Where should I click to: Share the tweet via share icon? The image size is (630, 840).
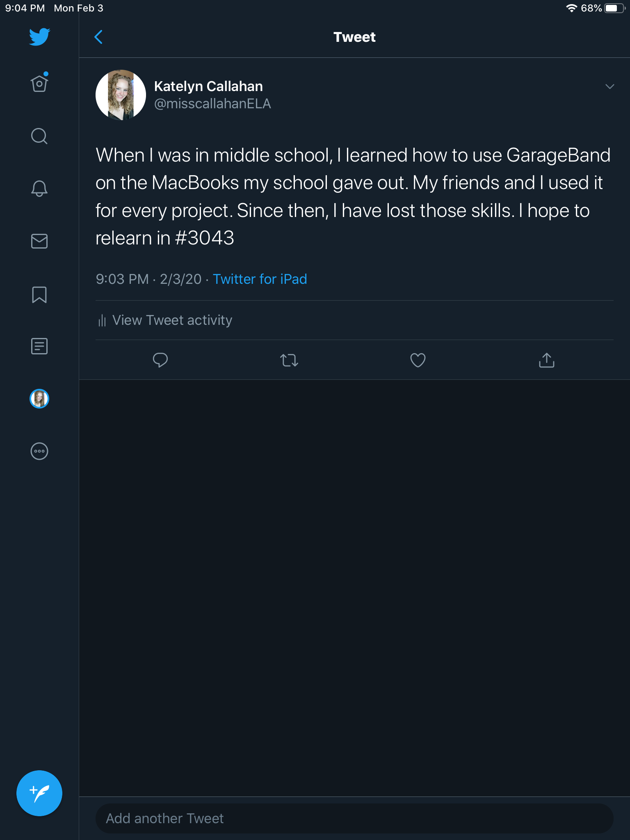pyautogui.click(x=546, y=360)
